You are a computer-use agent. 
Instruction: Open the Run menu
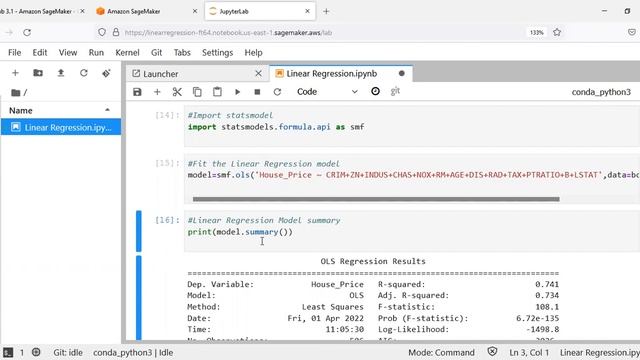[x=96, y=53]
